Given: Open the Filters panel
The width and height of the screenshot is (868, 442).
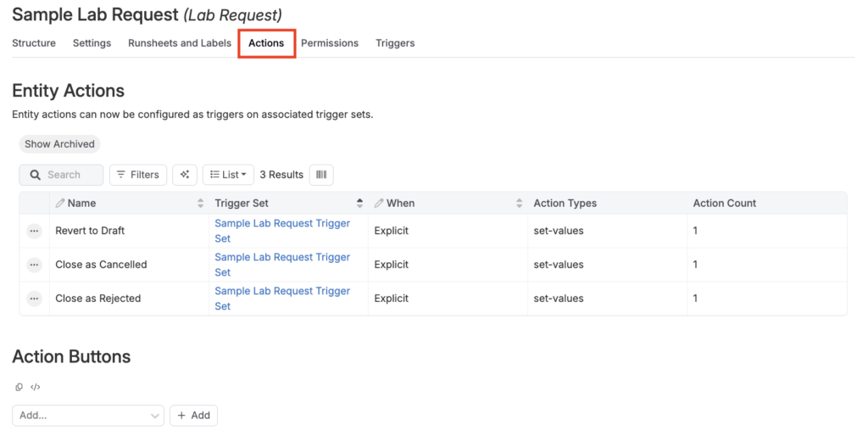Looking at the screenshot, I should click(137, 175).
